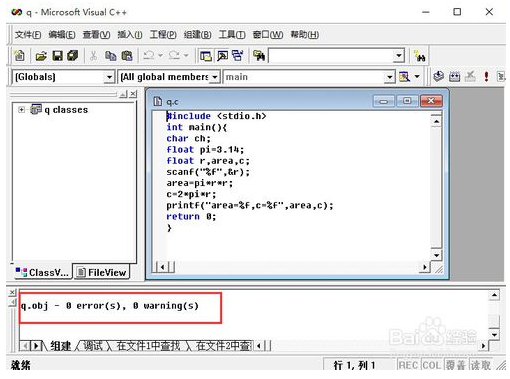Image resolution: width=510 pixels, height=379 pixels.
Task: Open the 工具(T) menu
Action: click(232, 35)
